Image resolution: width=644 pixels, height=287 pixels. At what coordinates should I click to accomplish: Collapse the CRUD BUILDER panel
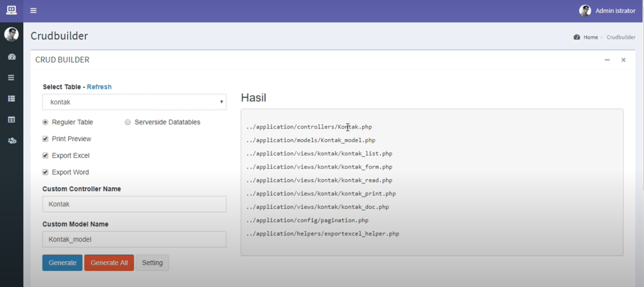click(607, 60)
